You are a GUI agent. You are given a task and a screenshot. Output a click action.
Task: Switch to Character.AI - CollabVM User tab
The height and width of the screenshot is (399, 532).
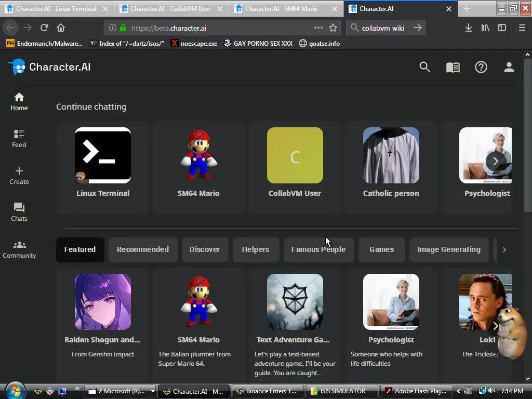tap(170, 9)
